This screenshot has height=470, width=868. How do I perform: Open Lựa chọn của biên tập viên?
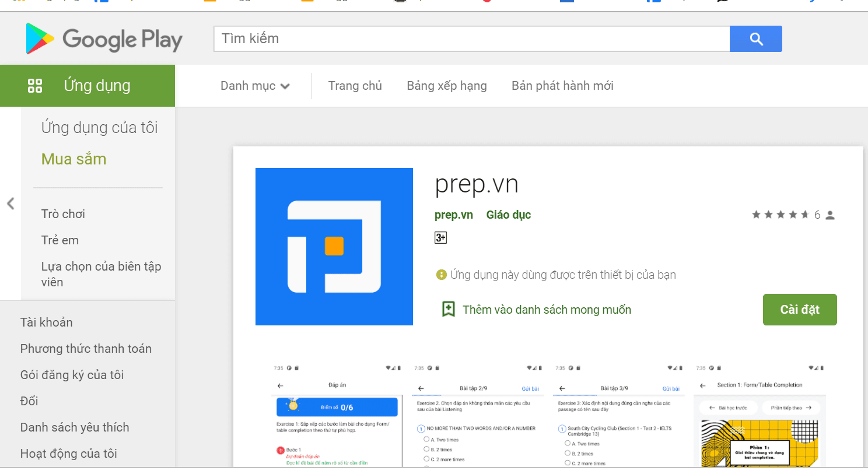click(x=101, y=274)
